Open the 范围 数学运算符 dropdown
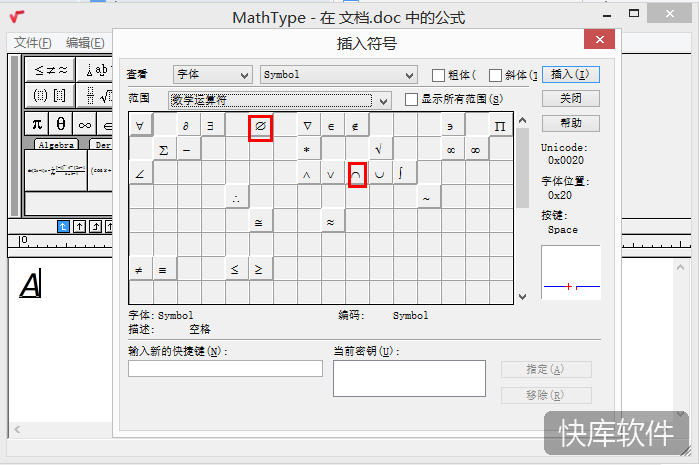Viewport: 699px width, 465px height. [280, 100]
